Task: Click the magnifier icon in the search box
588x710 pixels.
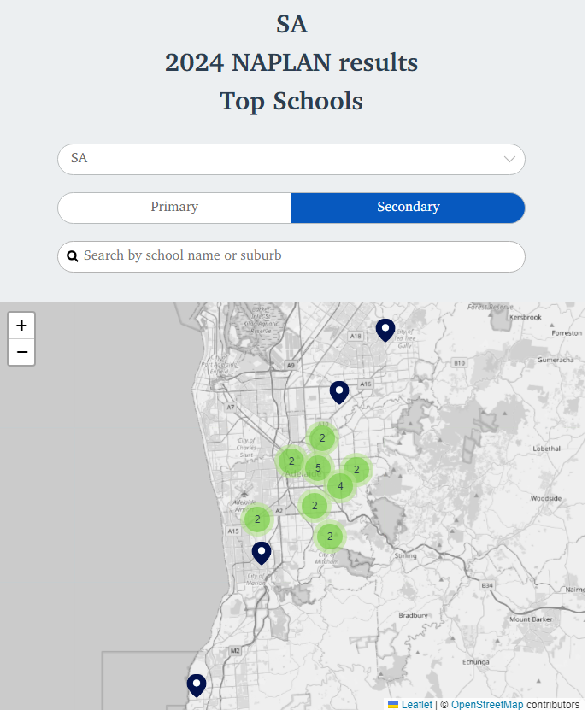Action: tap(73, 256)
